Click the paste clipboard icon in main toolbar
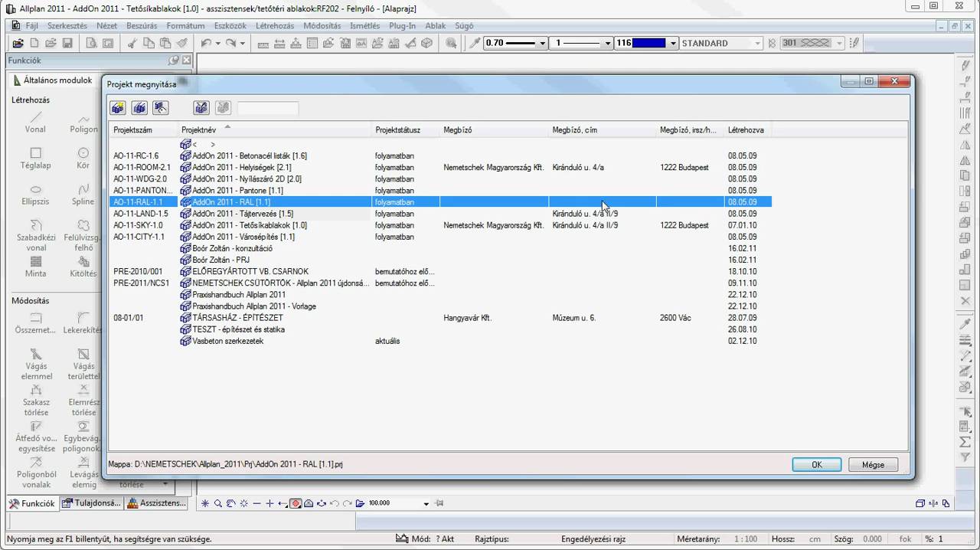Screen dimensions: 980x550 [165, 44]
